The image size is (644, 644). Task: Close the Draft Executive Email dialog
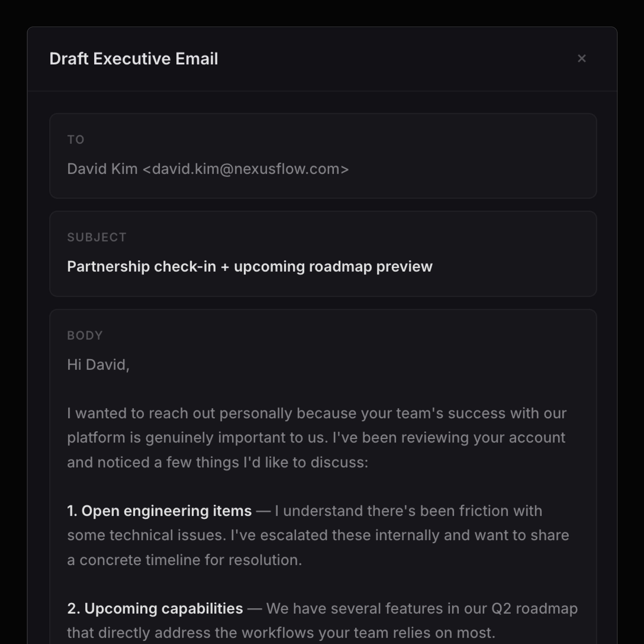[582, 59]
